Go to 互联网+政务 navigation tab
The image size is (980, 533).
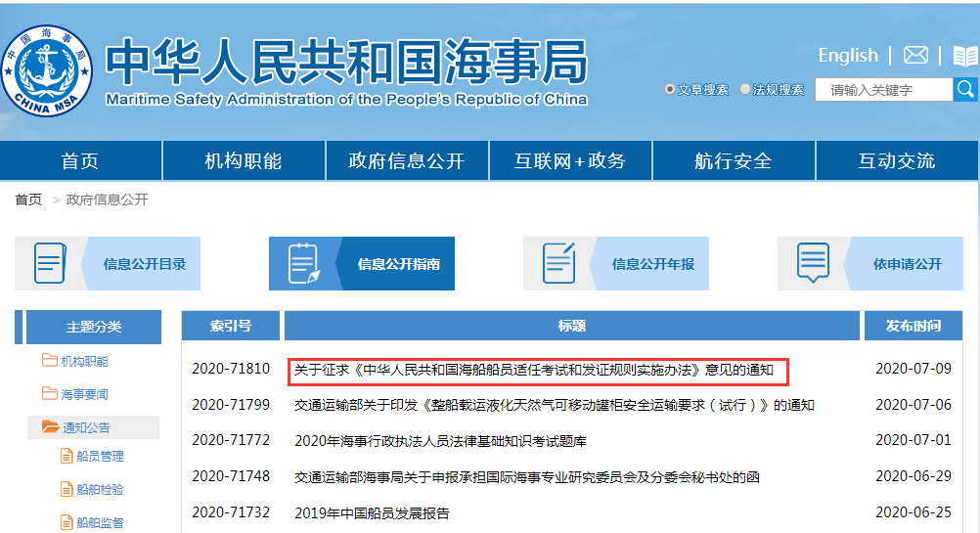pyautogui.click(x=569, y=161)
